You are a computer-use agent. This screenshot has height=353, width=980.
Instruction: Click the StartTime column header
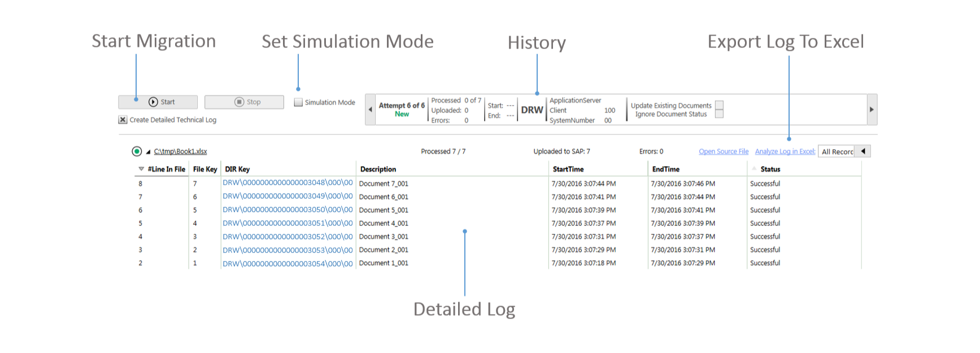[x=568, y=169]
